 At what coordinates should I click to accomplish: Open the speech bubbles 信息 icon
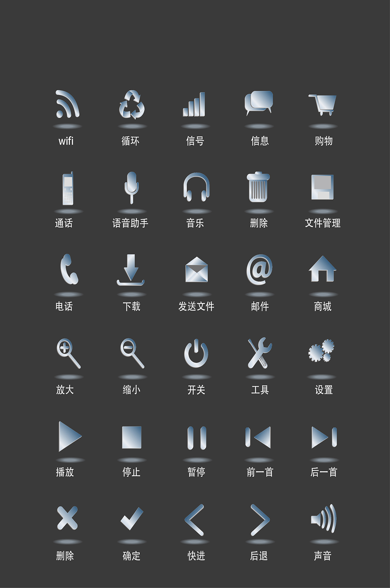coord(259,103)
